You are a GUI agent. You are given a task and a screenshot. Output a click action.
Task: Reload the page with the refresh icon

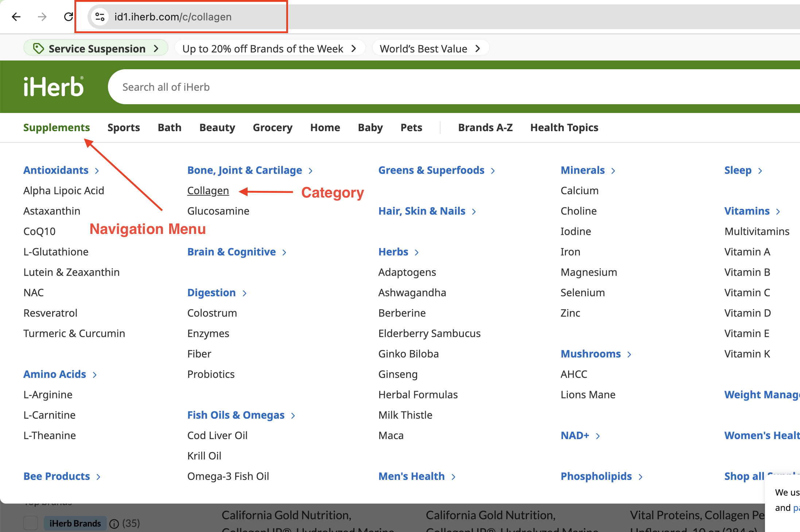(69, 17)
